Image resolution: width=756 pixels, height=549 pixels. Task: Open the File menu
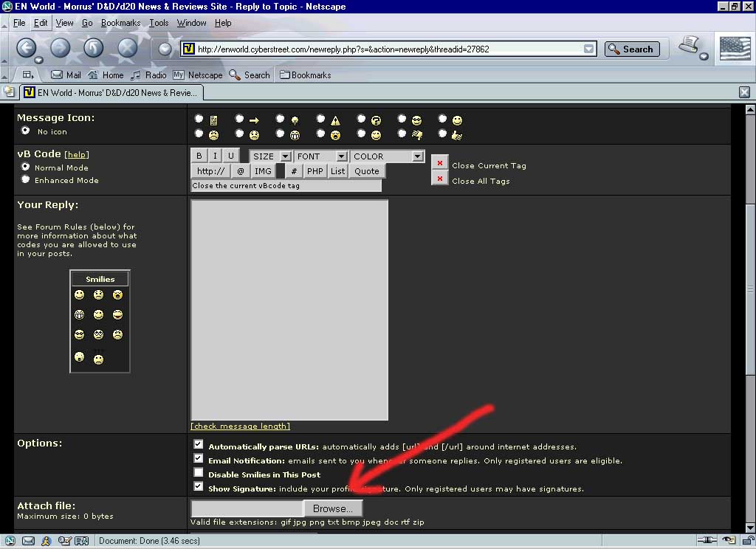point(19,23)
